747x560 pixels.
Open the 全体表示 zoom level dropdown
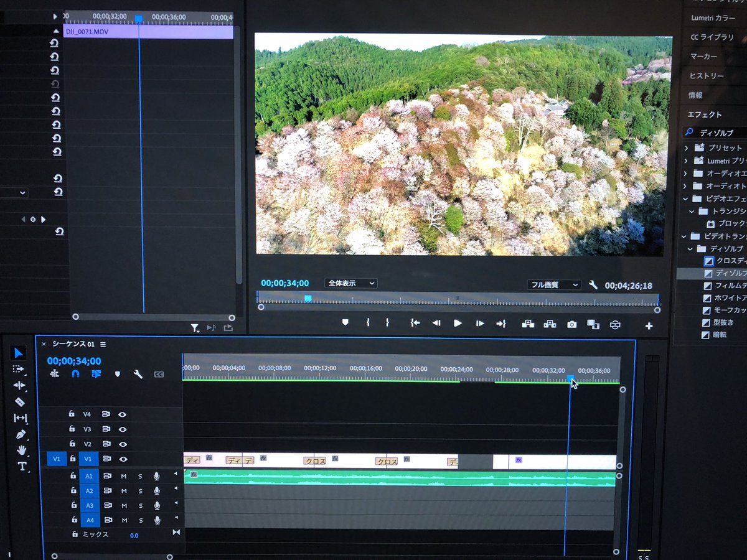(352, 283)
